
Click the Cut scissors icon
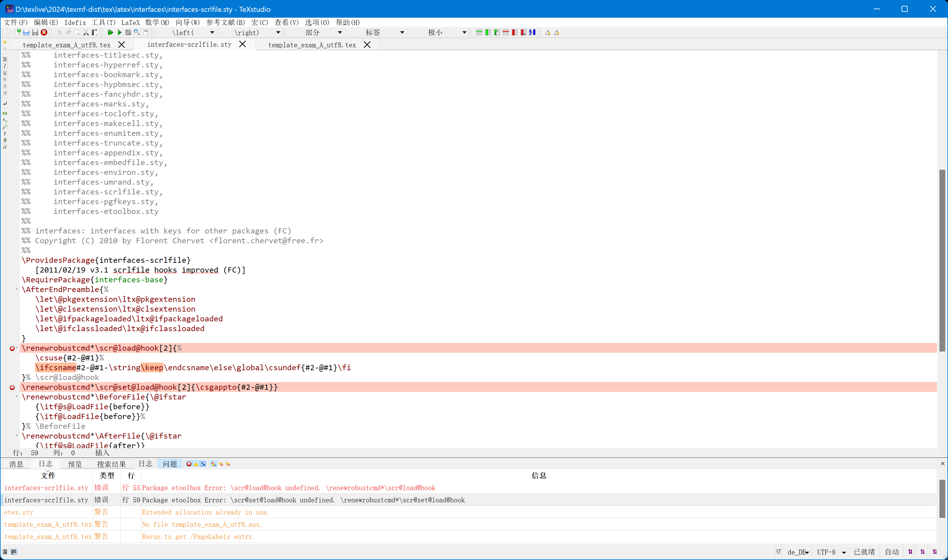point(86,32)
